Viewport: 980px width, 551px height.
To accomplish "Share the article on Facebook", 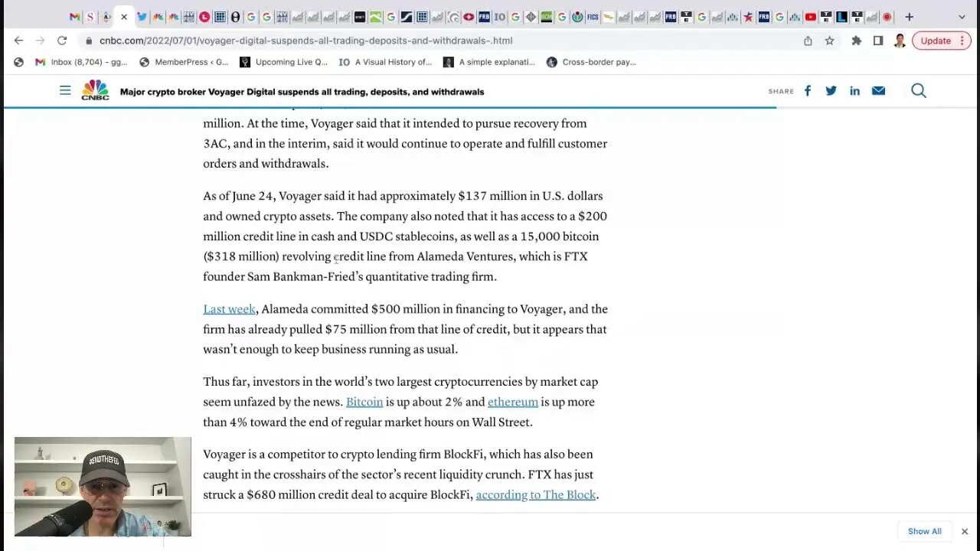I will pyautogui.click(x=807, y=91).
